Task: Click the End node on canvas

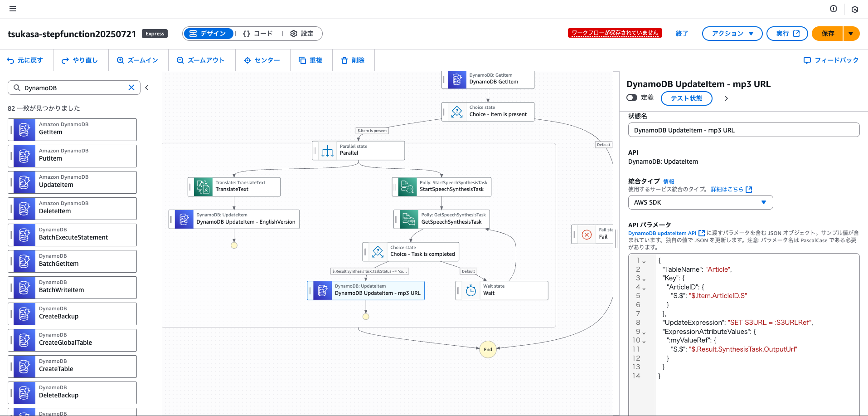Action: click(488, 349)
